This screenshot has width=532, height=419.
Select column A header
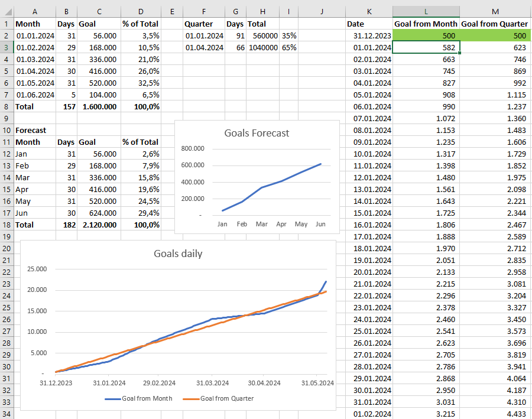click(35, 12)
